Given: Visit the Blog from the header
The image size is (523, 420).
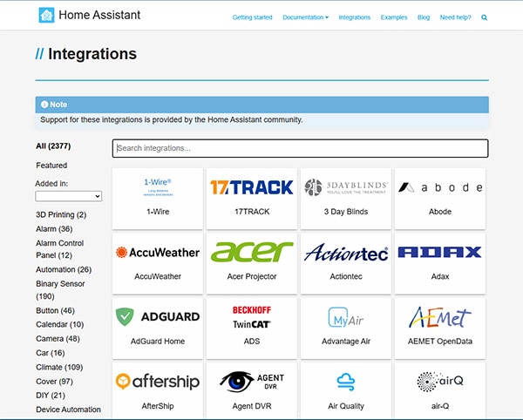Looking at the screenshot, I should click(x=424, y=17).
